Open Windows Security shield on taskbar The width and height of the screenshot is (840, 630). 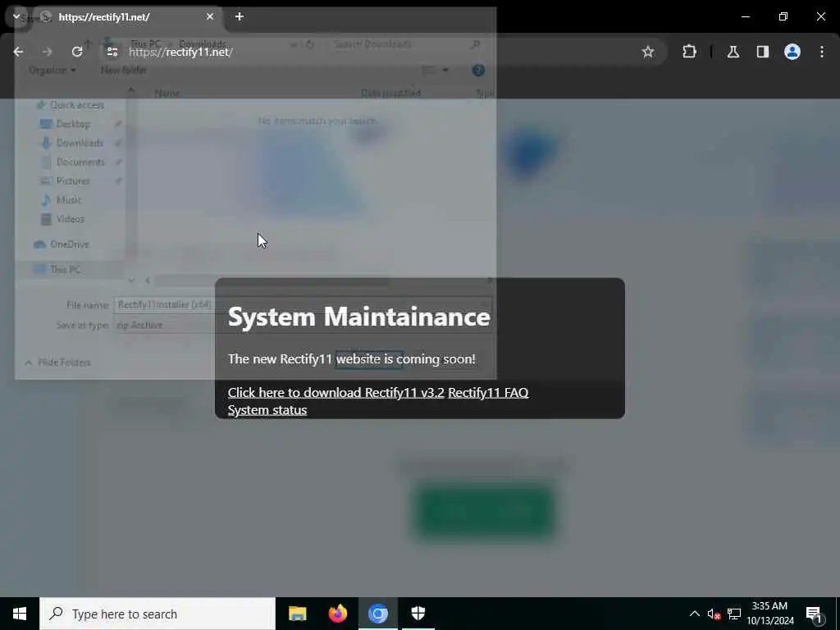pos(418,614)
